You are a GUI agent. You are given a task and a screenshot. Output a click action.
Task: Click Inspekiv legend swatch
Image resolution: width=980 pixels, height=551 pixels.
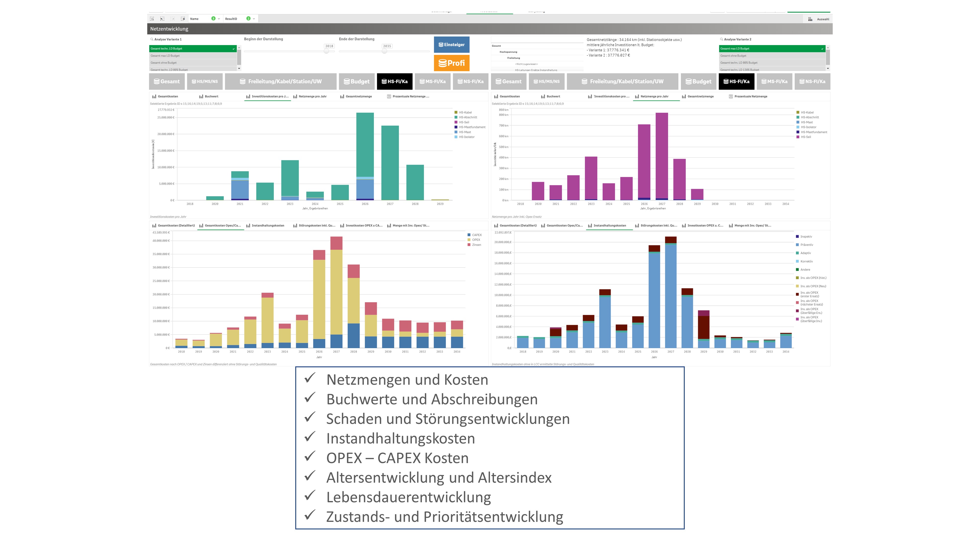pos(797,237)
